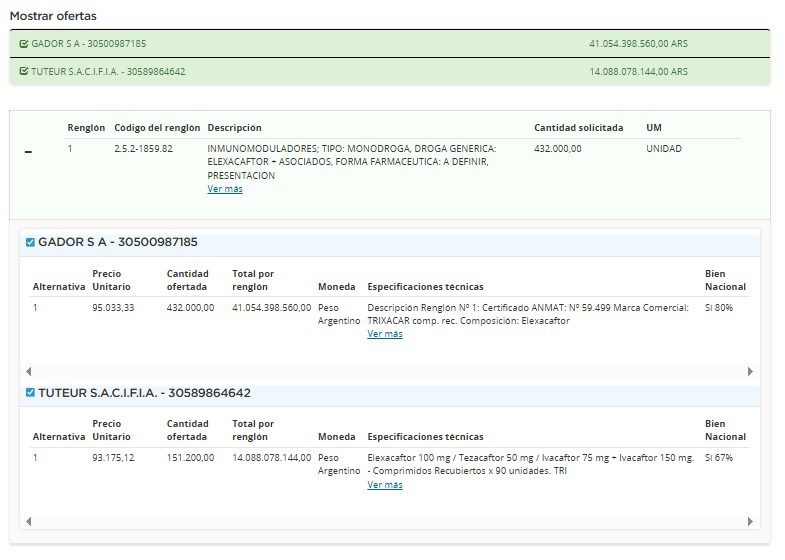Collapse renglón 1 with the minus icon
This screenshot has width=785, height=560.
[28, 151]
